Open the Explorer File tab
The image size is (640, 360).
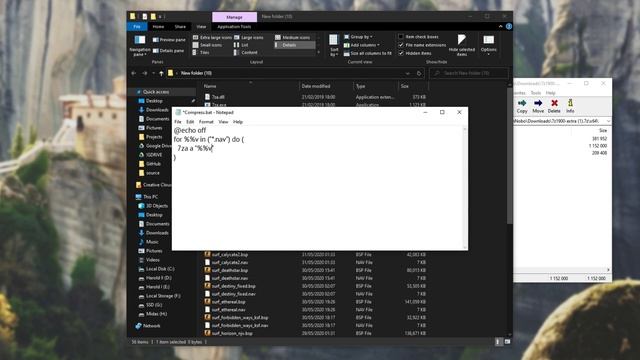coord(137,27)
